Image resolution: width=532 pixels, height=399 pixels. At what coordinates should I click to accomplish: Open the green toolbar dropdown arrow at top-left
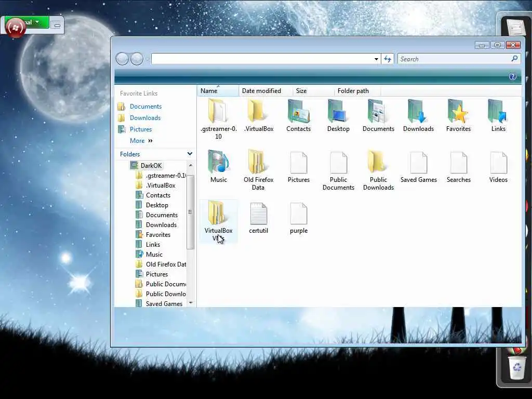tap(37, 22)
